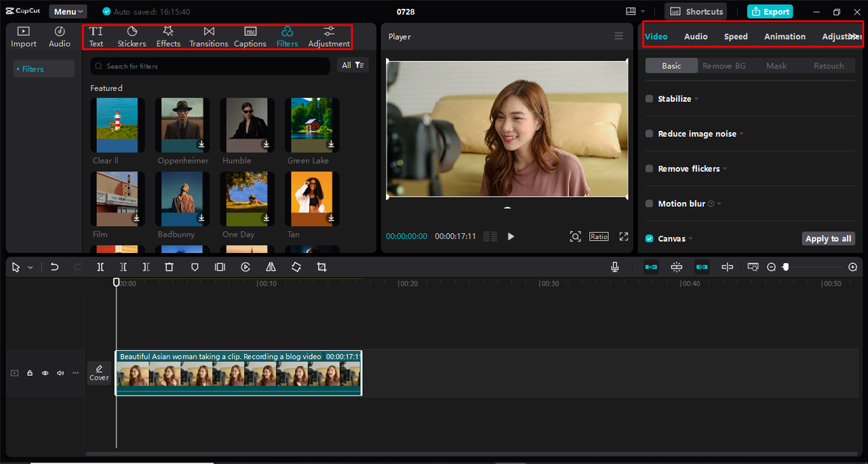This screenshot has width=868, height=464.
Task: Click the full-screen preview icon in Player
Action: point(624,236)
